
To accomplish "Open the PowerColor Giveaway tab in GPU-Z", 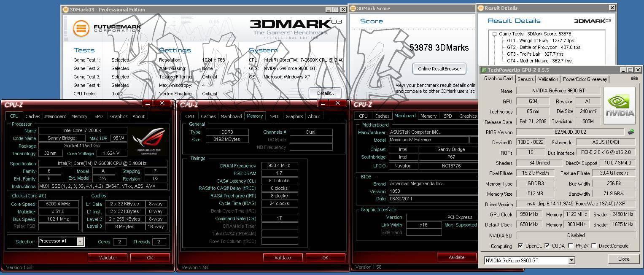I will (x=585, y=79).
